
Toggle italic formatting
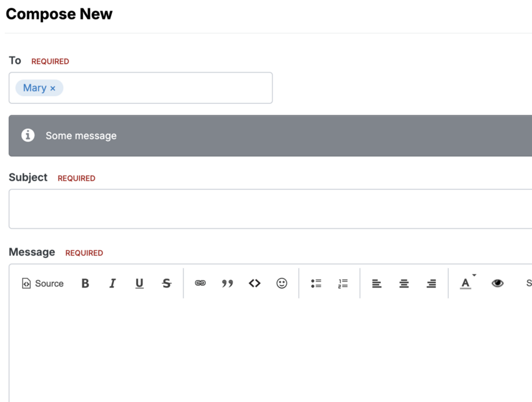pos(112,283)
